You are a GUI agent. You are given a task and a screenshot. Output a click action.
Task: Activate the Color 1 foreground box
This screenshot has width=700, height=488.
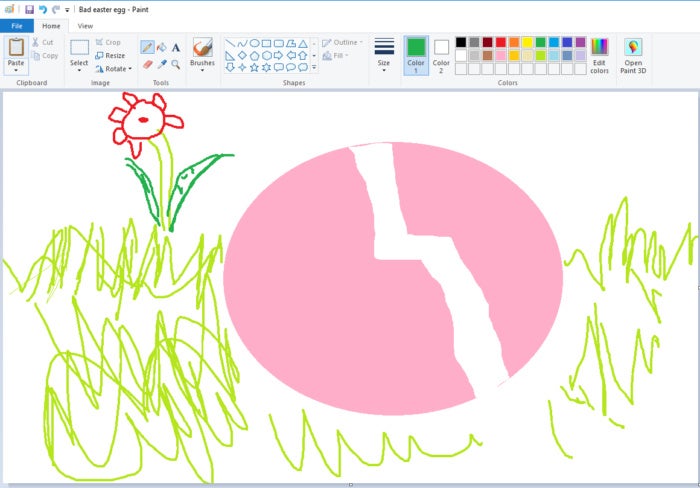click(x=416, y=55)
